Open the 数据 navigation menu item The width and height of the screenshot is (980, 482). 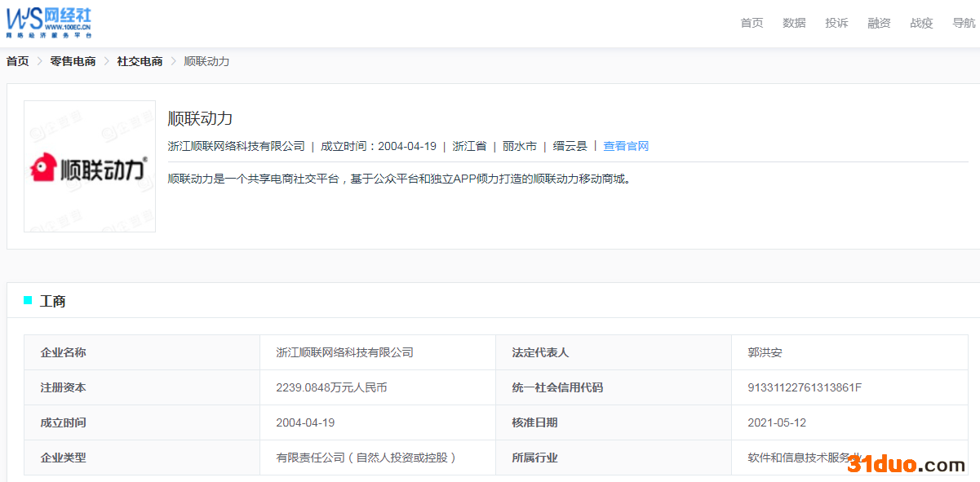coord(794,23)
